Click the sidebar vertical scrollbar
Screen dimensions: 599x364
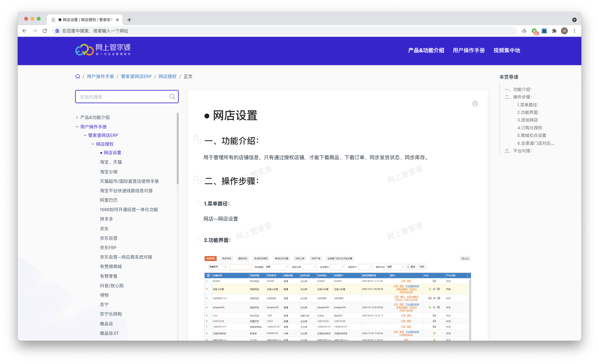177,148
